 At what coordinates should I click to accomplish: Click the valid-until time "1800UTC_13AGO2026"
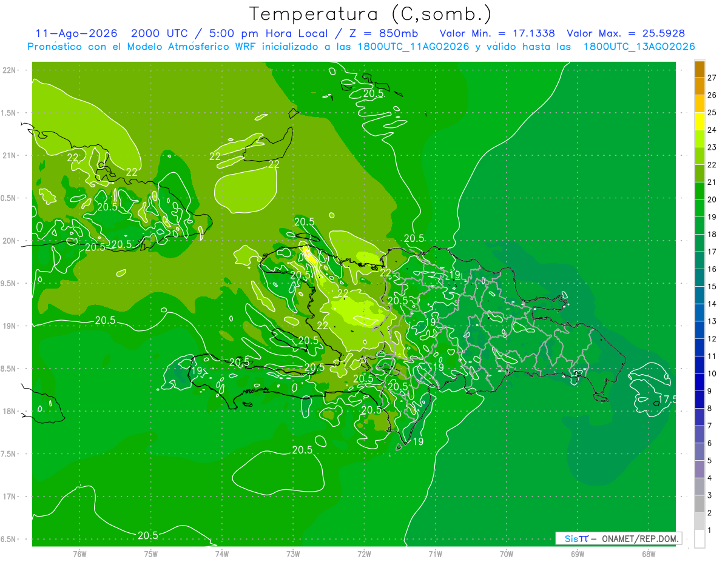point(639,47)
